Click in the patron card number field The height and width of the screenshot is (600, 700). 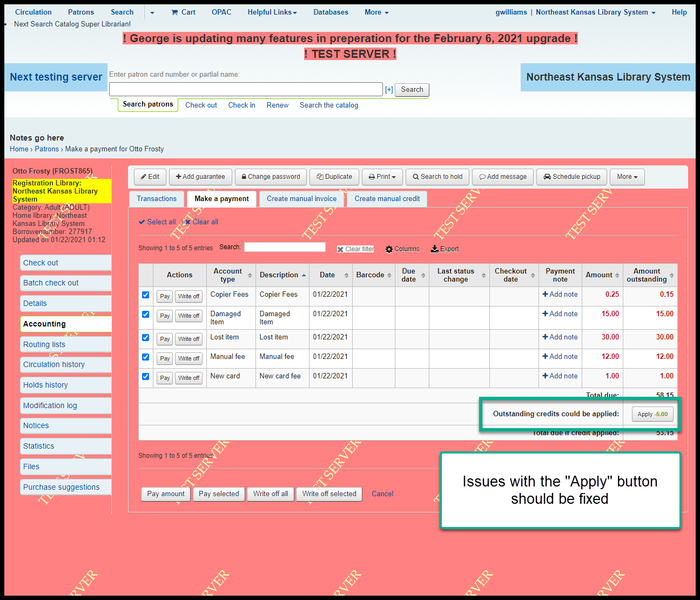246,89
